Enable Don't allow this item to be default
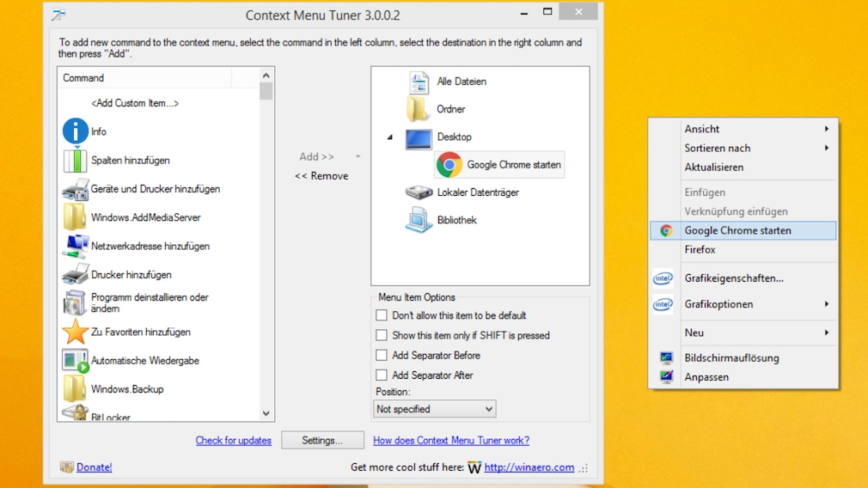 (x=382, y=315)
